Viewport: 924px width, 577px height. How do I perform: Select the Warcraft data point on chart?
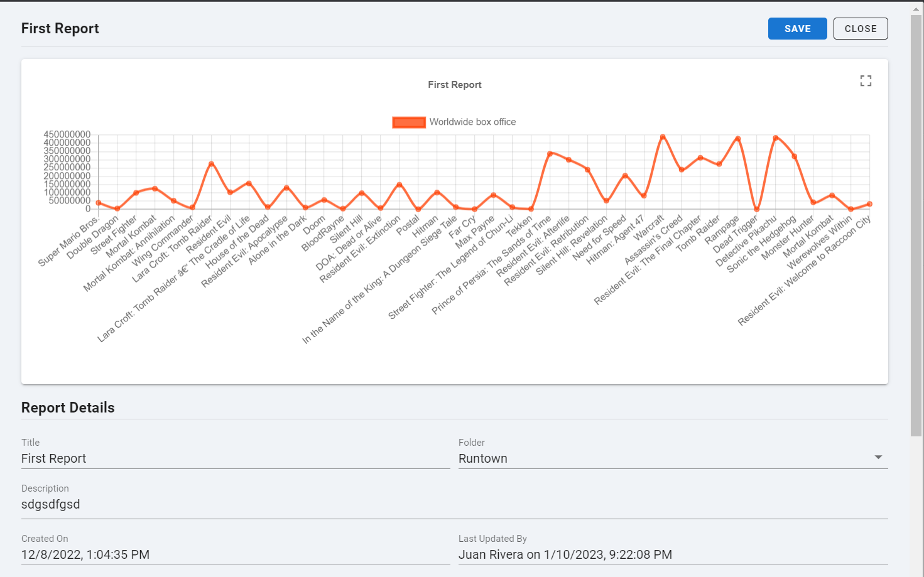663,137
